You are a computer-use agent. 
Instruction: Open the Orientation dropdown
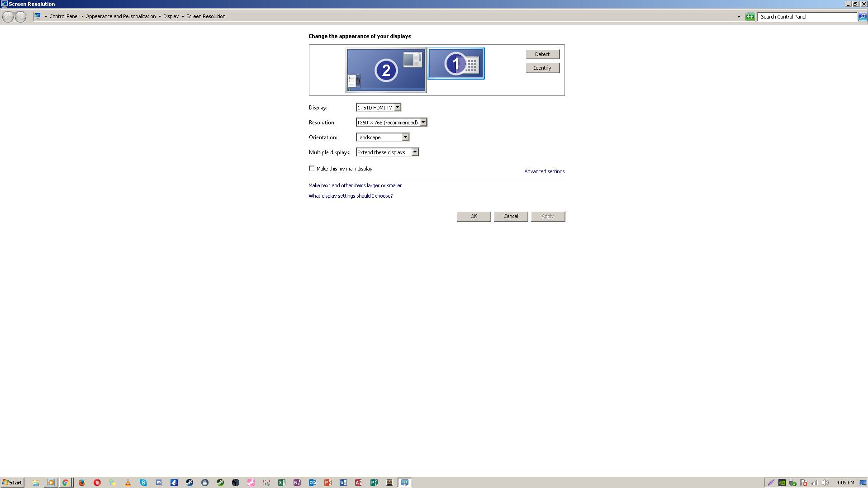tap(382, 137)
